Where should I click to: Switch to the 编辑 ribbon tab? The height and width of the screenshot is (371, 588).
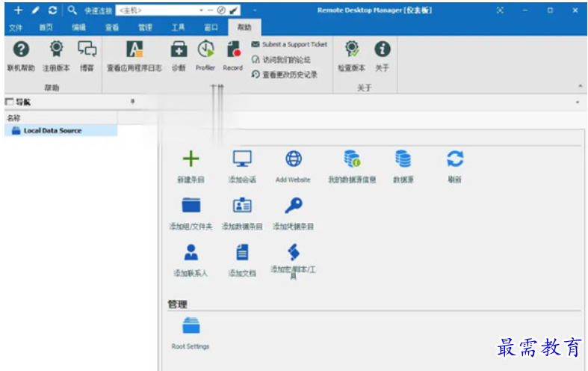pyautogui.click(x=79, y=28)
